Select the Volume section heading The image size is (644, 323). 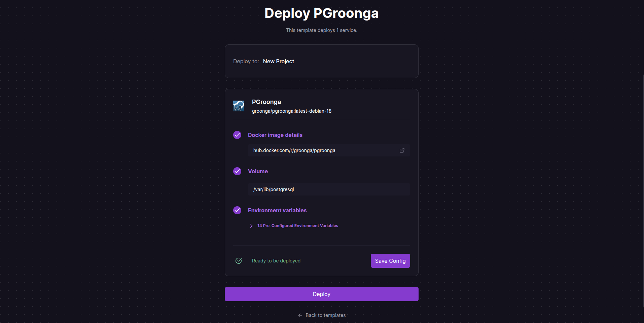(258, 171)
